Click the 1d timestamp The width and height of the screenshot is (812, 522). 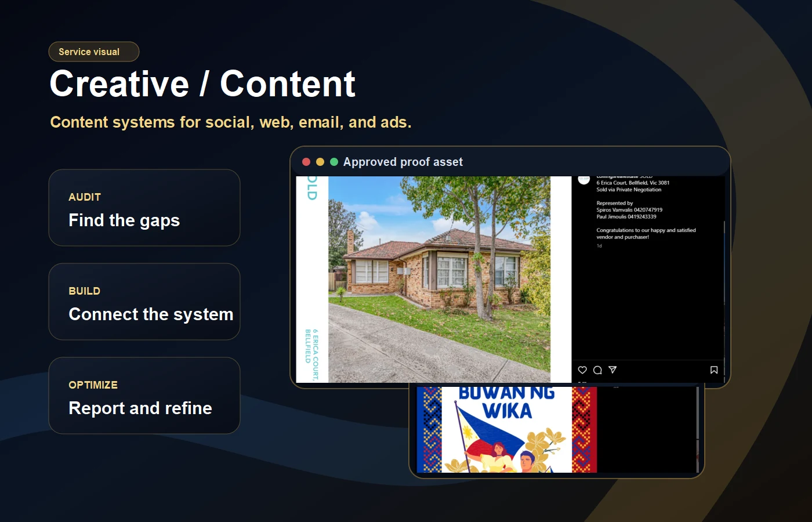599,246
